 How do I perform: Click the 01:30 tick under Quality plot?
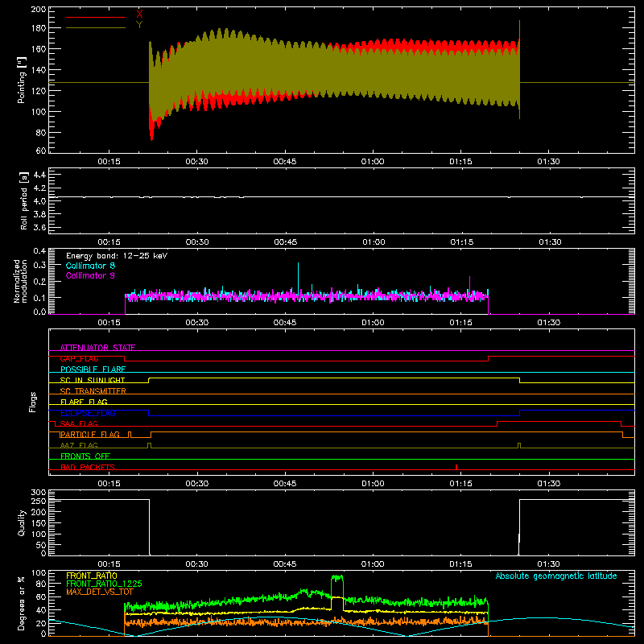pos(549,564)
